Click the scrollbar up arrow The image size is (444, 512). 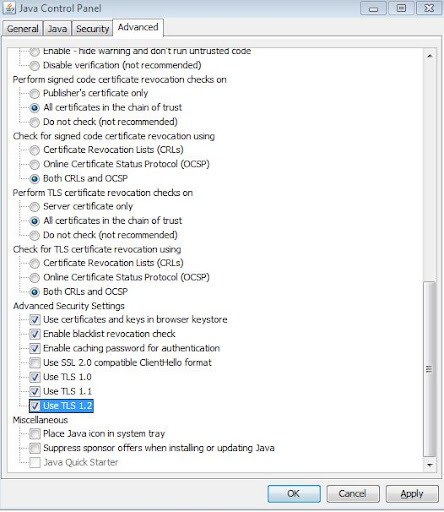(430, 56)
